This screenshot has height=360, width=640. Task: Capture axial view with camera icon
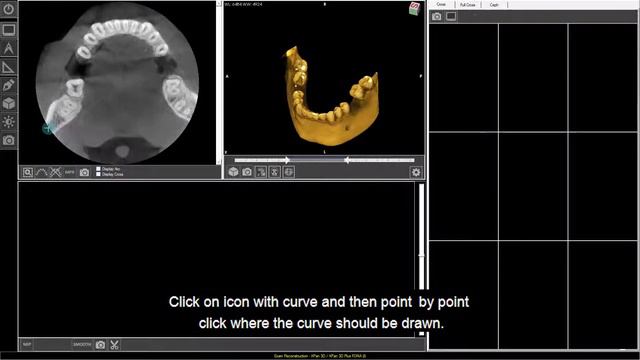(84, 172)
